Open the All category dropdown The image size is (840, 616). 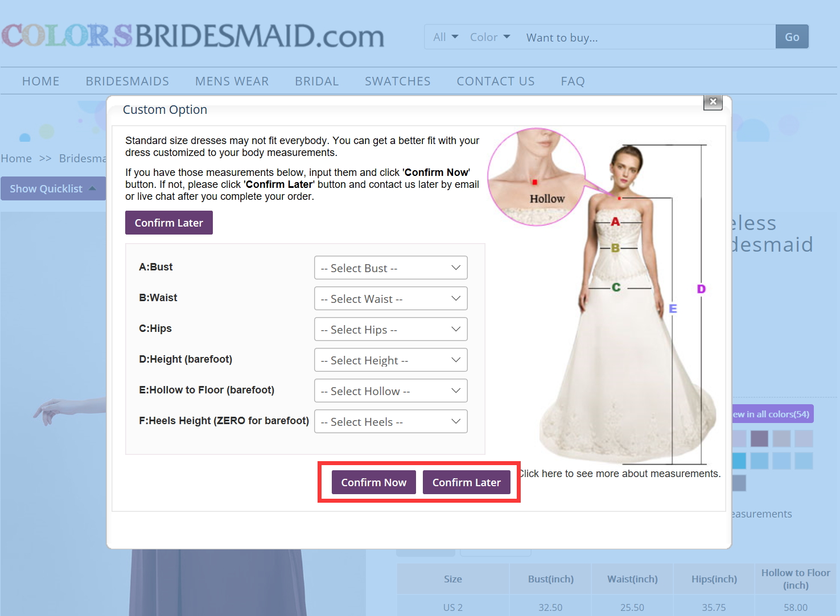click(x=445, y=37)
